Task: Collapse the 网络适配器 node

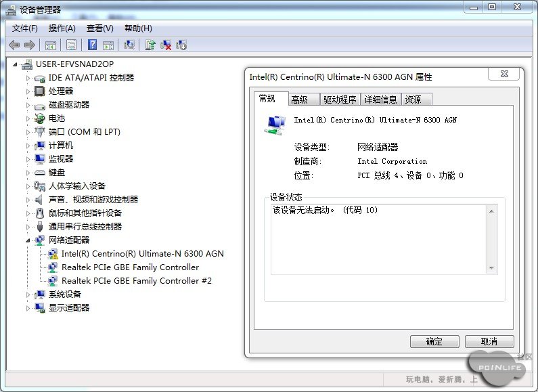Action: click(28, 240)
